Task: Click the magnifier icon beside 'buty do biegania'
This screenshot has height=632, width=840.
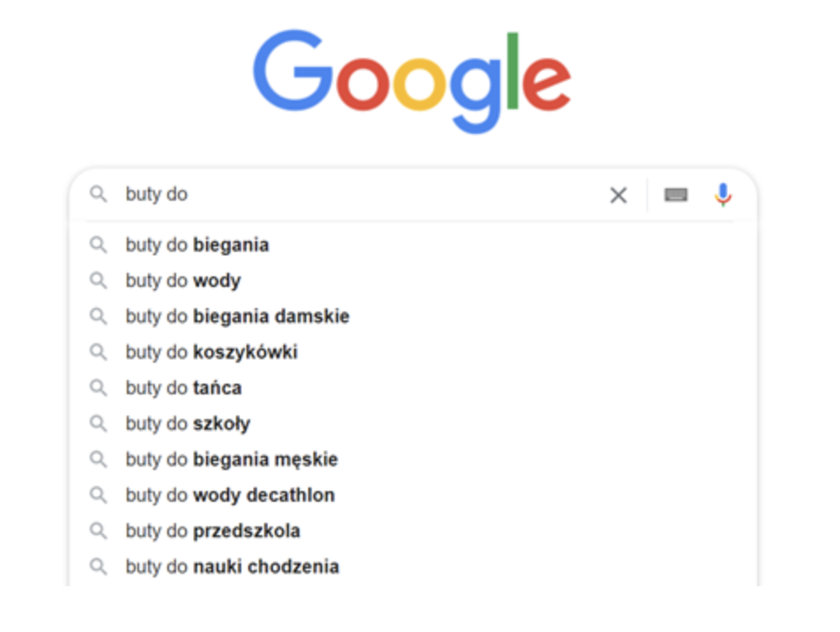Action: pos(99,245)
